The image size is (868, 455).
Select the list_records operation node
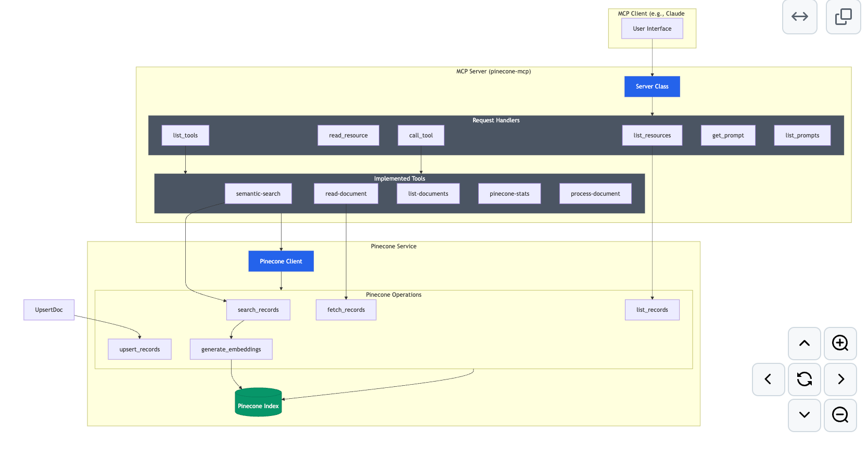click(x=652, y=310)
